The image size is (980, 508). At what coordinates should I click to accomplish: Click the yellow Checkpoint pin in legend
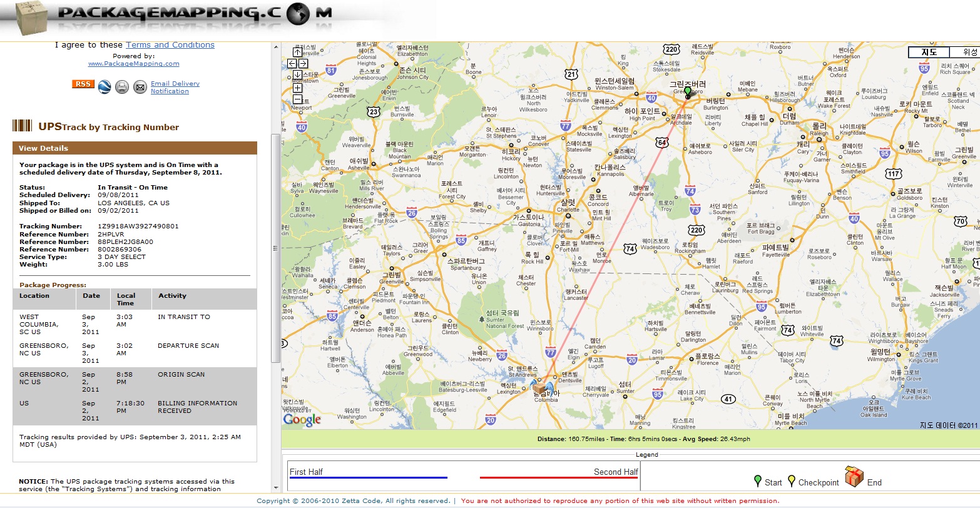(791, 480)
